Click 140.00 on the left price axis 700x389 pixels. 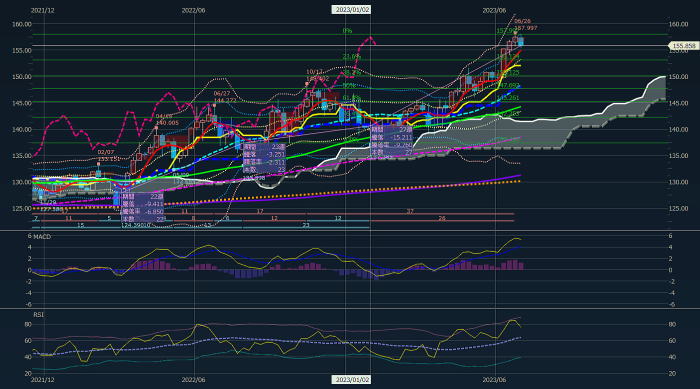[21, 130]
